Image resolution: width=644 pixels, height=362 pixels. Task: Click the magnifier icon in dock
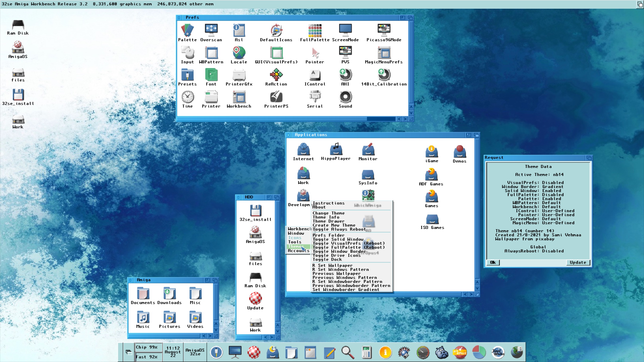348,352
